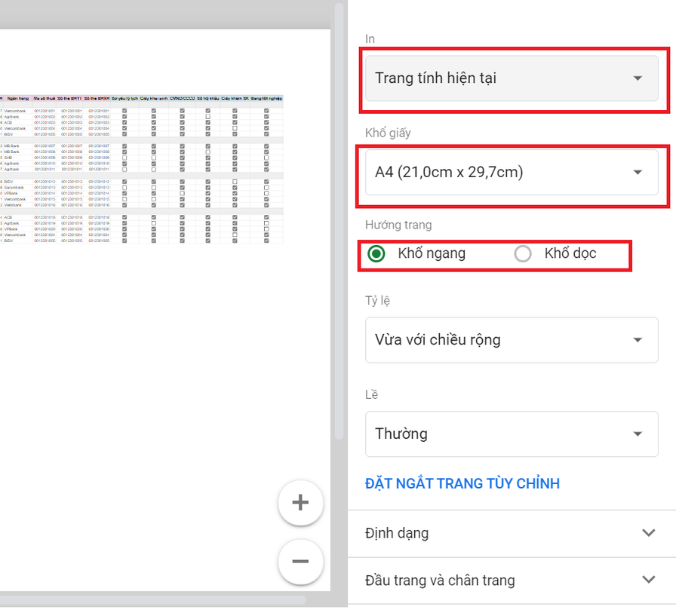Open the 'Trang tính hiện tại' print dropdown
The height and width of the screenshot is (616, 679).
tap(512, 78)
